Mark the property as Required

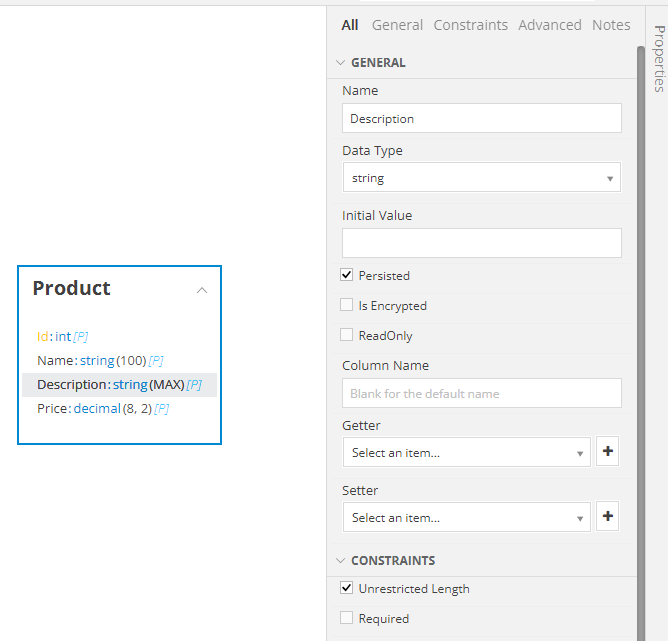(347, 618)
